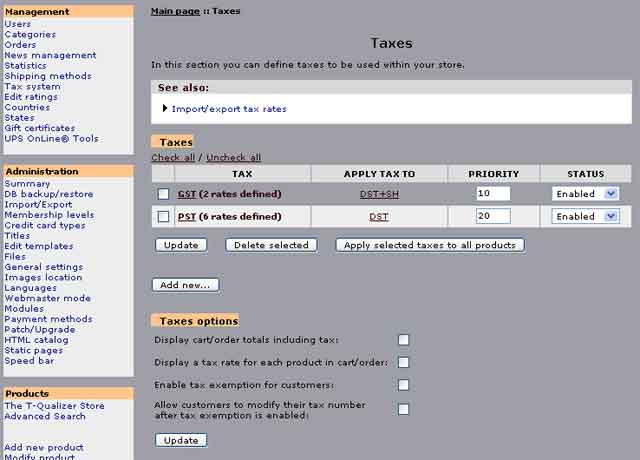This screenshot has width=640, height=460.
Task: Click Apply selected taxes to all products
Action: click(x=430, y=245)
